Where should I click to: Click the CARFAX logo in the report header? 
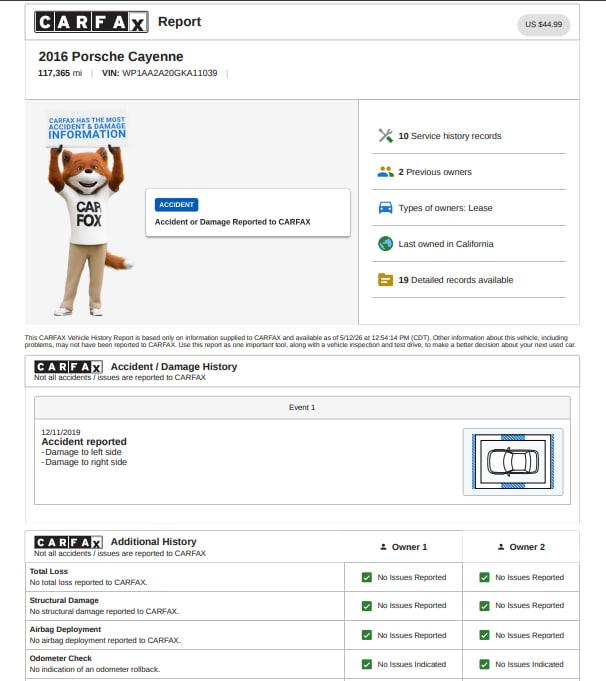pyautogui.click(x=91, y=22)
